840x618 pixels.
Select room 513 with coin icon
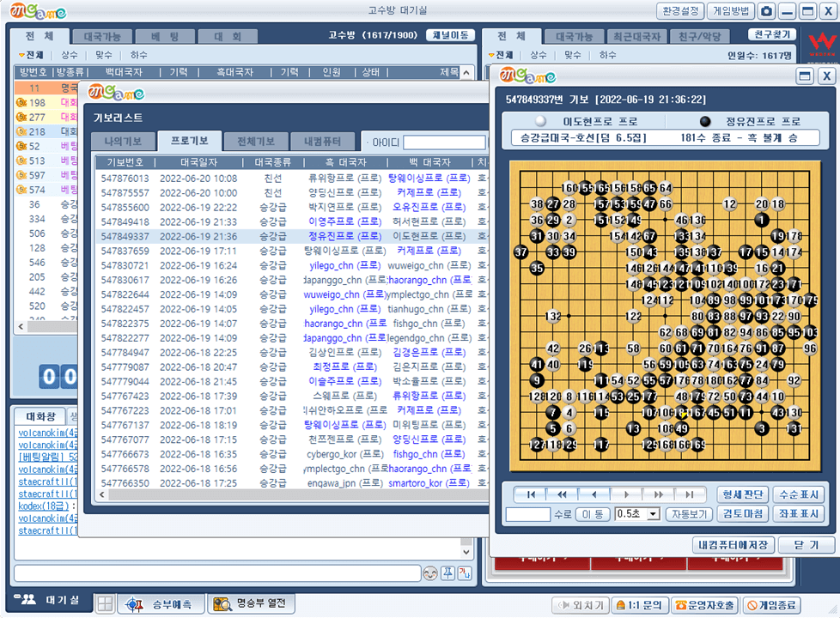click(x=46, y=161)
